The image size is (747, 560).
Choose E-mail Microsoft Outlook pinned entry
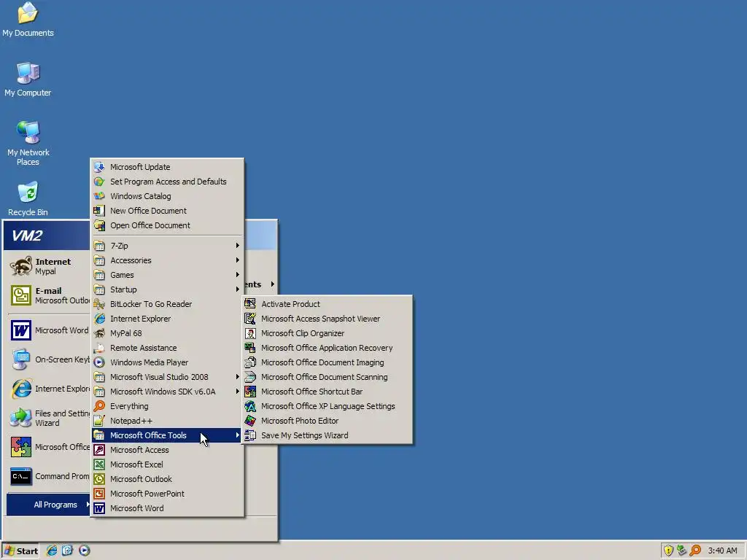49,295
